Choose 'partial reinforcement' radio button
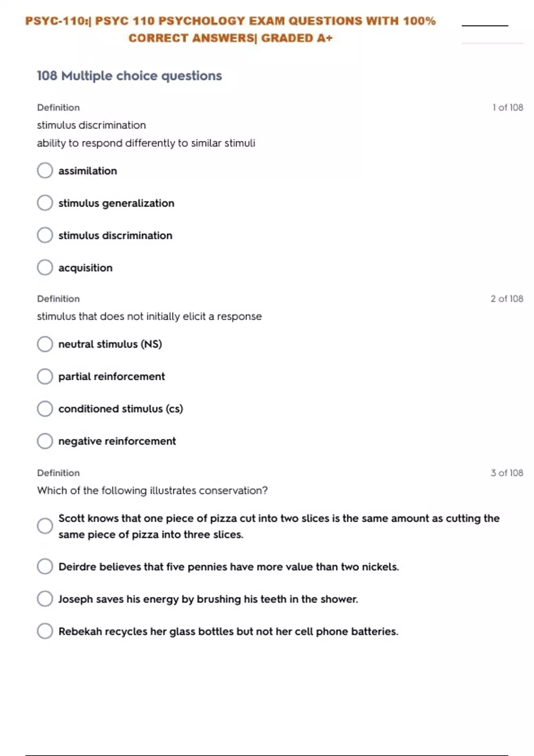 pyautogui.click(x=45, y=377)
